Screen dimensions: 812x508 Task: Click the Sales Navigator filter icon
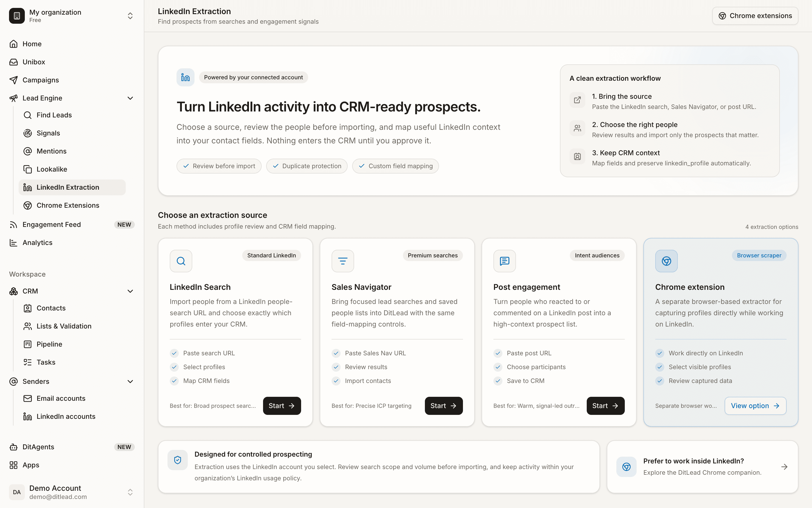pos(343,261)
